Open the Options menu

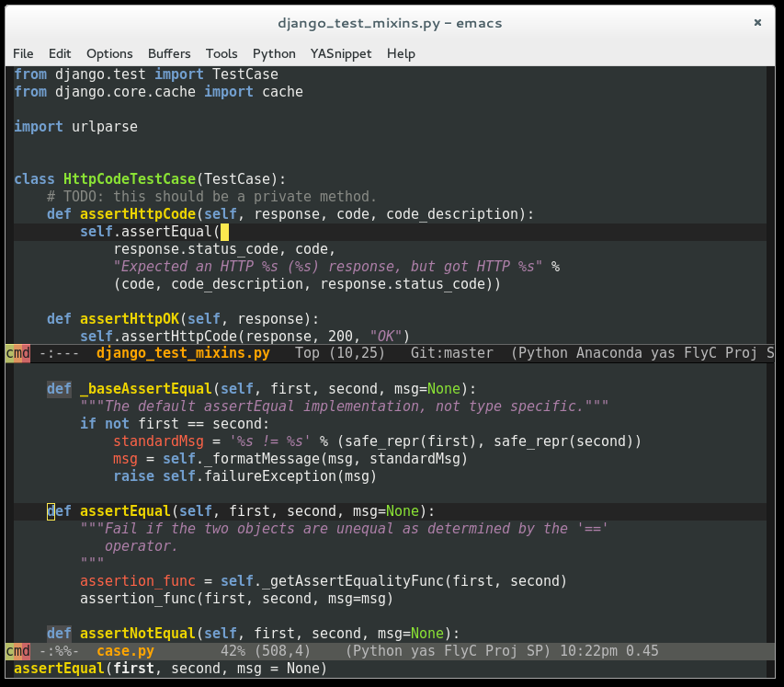click(x=109, y=53)
